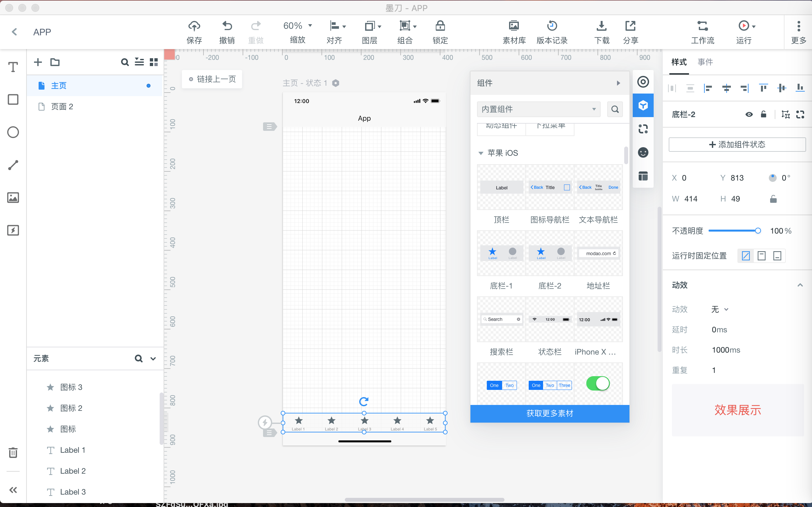Switch to the 样式 tab

[x=680, y=62]
